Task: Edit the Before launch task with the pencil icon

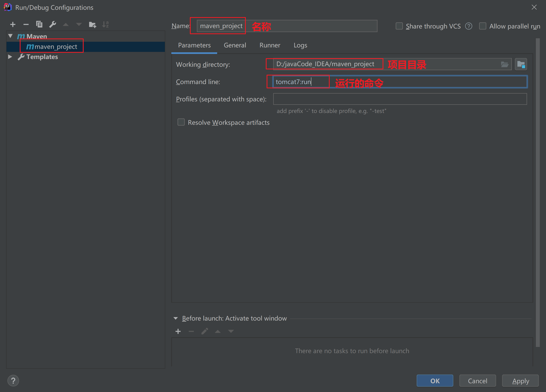Action: [x=205, y=331]
